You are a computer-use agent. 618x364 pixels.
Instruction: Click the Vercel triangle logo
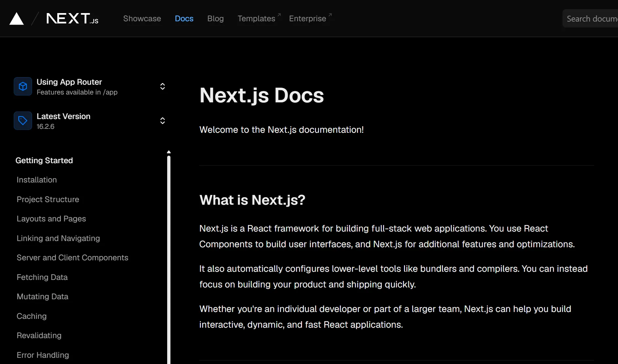(17, 19)
